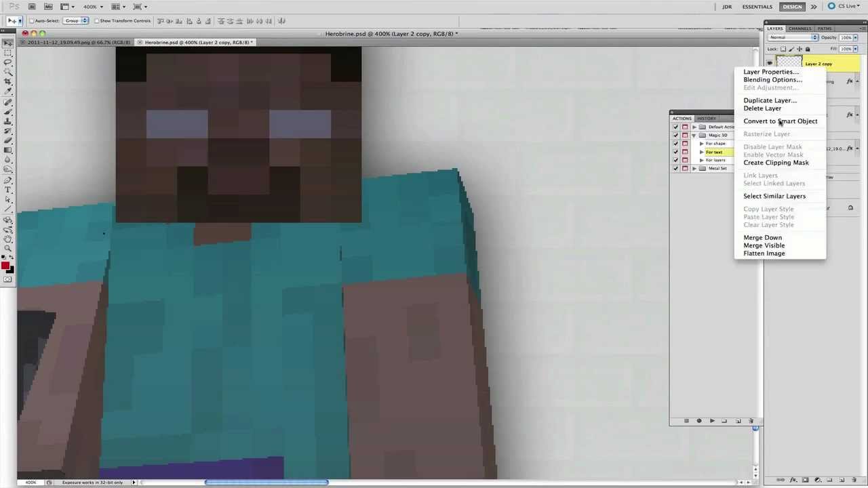The image size is (868, 488).
Task: Open the blend mode Normal dropdown
Action: [x=793, y=37]
